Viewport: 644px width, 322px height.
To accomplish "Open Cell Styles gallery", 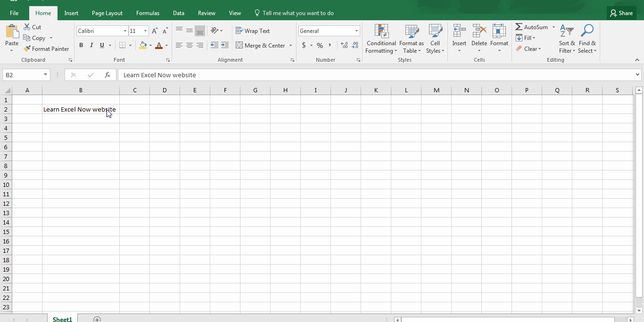I will 435,39.
